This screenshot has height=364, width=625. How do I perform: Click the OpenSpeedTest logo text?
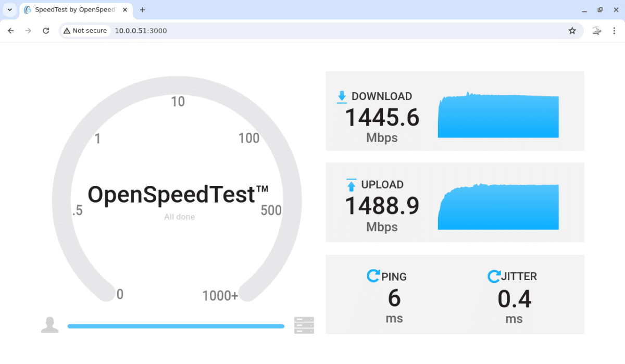pos(178,194)
